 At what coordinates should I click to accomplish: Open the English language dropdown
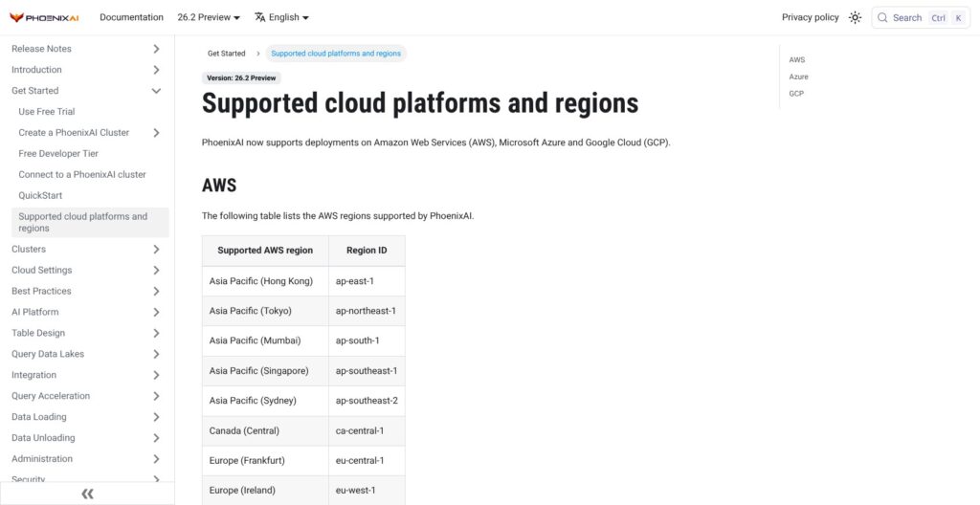(282, 17)
